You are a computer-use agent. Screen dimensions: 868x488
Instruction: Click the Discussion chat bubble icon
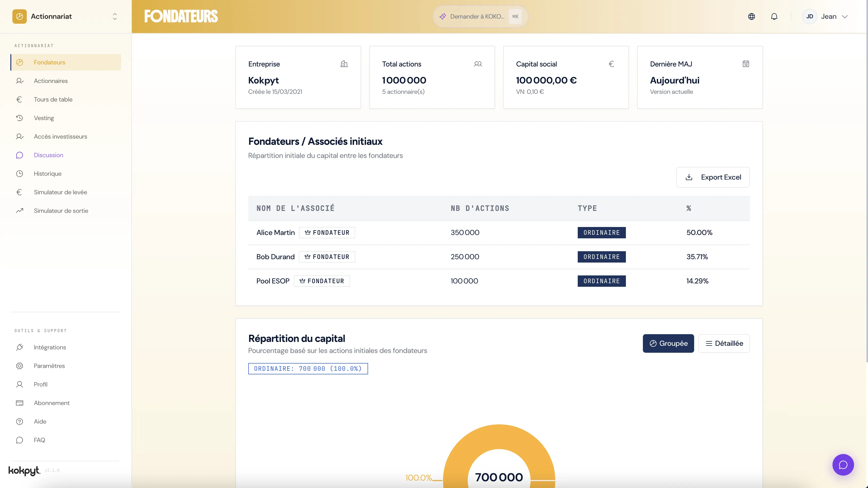click(20, 155)
